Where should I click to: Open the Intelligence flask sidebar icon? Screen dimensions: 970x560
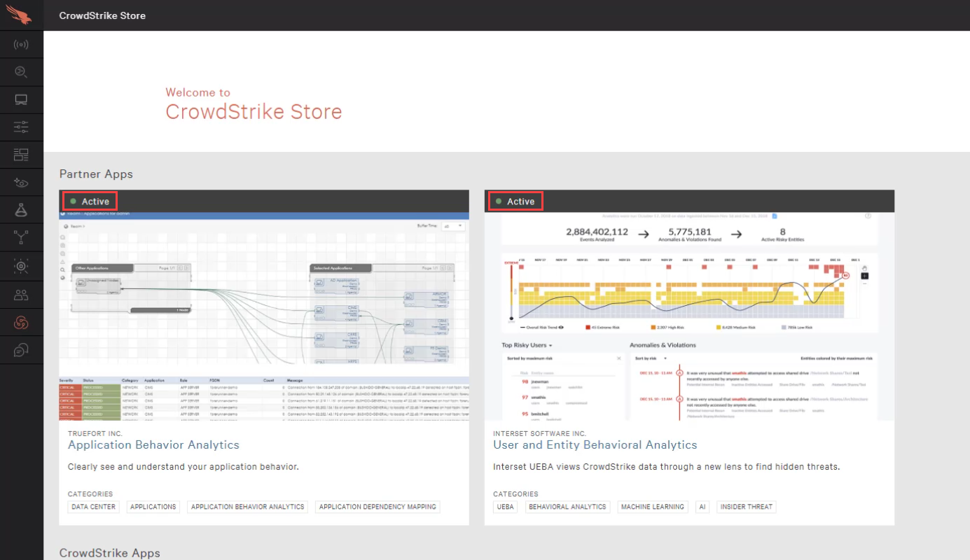[21, 210]
